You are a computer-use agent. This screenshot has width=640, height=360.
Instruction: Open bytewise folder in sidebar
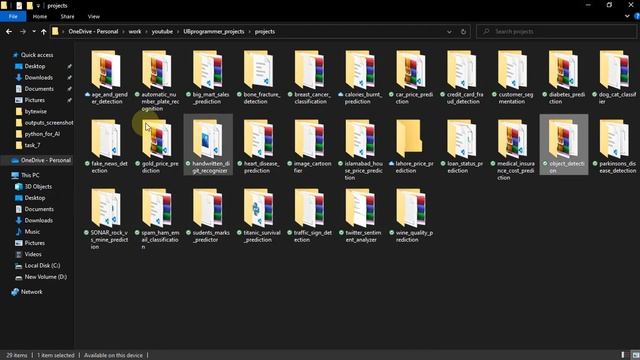36,111
